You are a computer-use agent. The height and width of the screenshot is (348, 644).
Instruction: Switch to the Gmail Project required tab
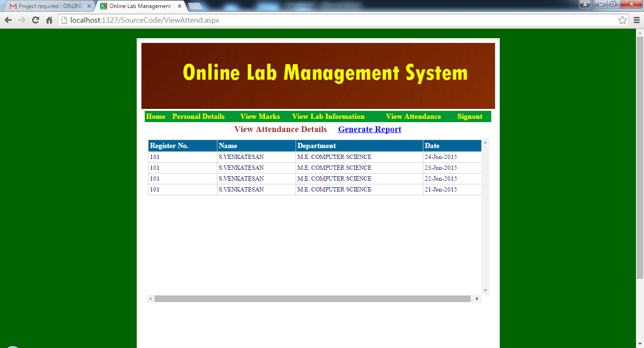(x=47, y=6)
